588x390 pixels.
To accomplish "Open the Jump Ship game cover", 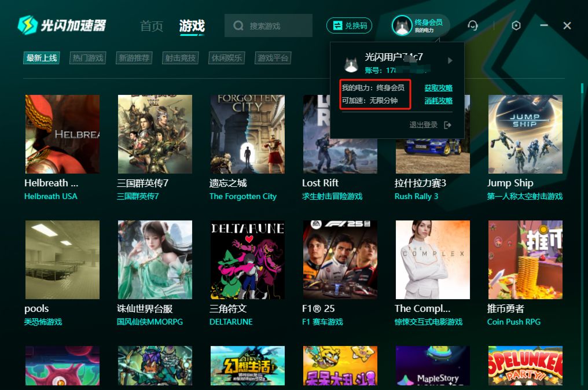I will click(x=525, y=134).
